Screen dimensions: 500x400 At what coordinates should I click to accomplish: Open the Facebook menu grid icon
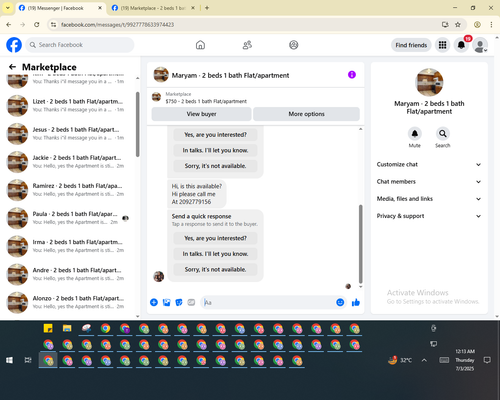pyautogui.click(x=442, y=45)
